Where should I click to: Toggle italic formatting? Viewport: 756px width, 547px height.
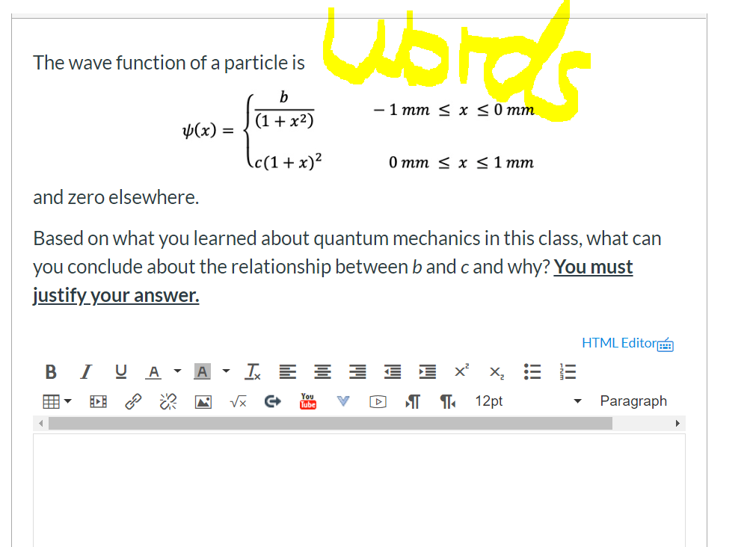pos(85,371)
